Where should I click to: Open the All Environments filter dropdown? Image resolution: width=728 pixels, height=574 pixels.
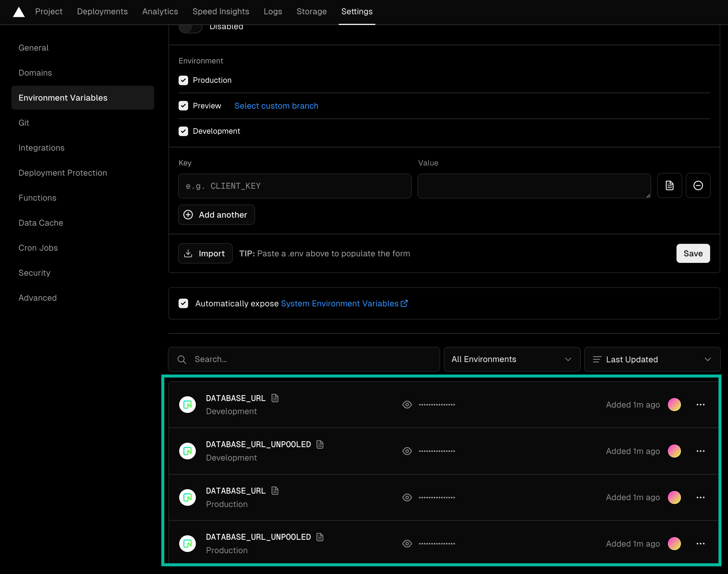[512, 359]
